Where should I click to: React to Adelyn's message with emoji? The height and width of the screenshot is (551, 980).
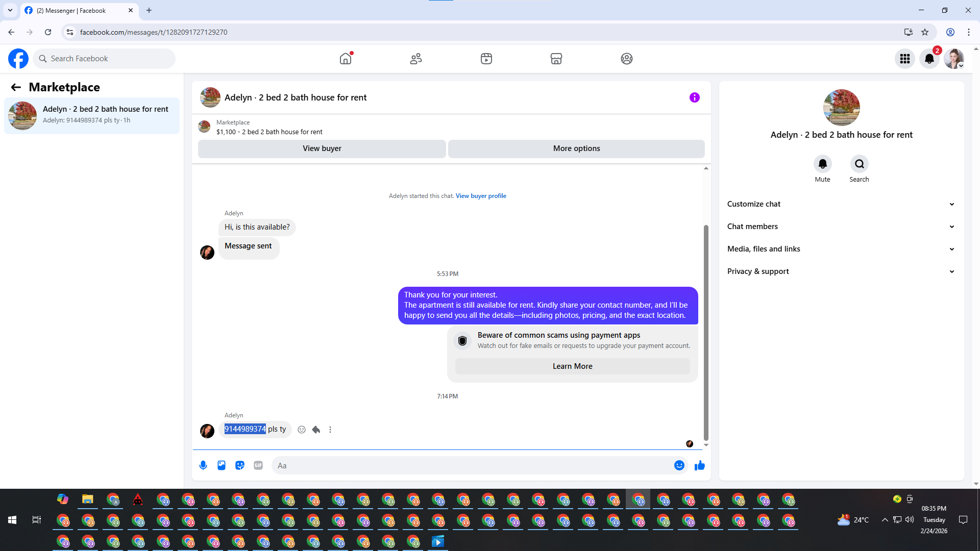pos(302,430)
